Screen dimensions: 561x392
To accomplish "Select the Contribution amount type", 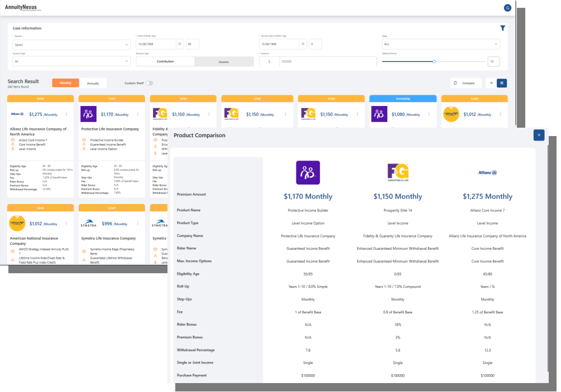I will click(165, 61).
